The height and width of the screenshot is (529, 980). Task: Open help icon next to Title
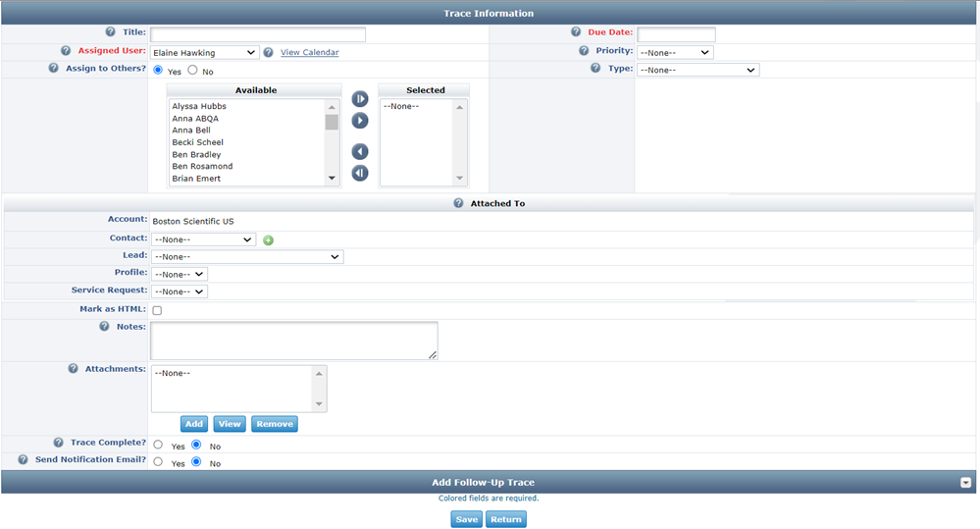[x=110, y=31]
